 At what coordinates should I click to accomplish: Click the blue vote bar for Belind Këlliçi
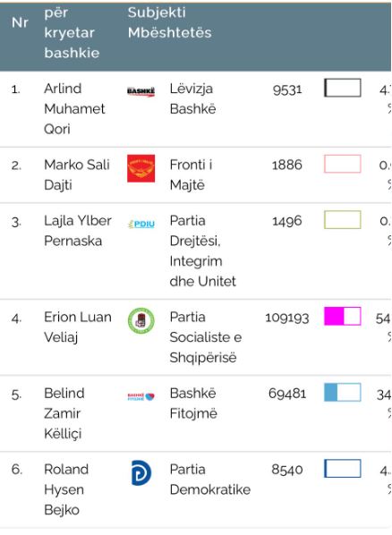click(343, 392)
